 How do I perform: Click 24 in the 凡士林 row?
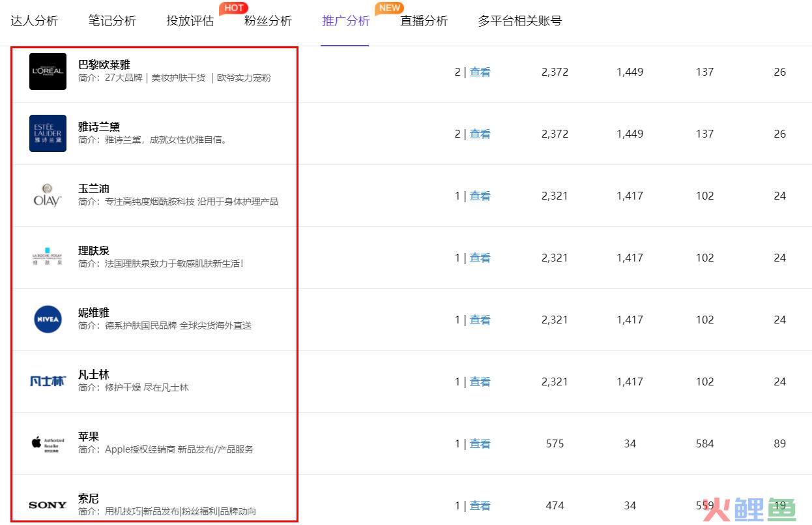click(780, 382)
